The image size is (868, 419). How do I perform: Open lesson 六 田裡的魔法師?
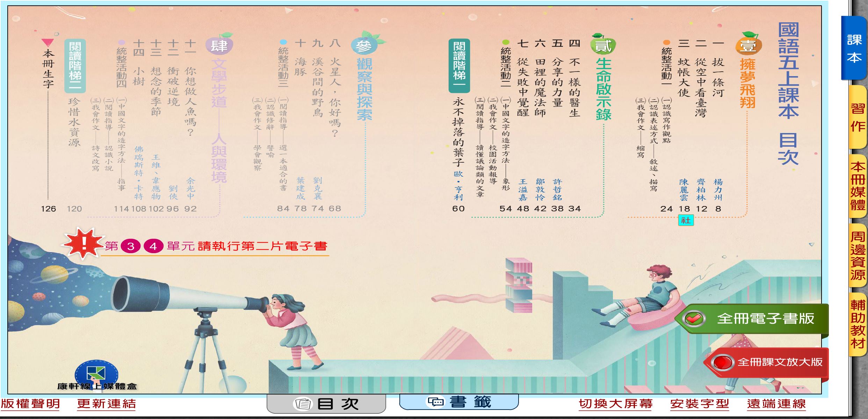(541, 78)
